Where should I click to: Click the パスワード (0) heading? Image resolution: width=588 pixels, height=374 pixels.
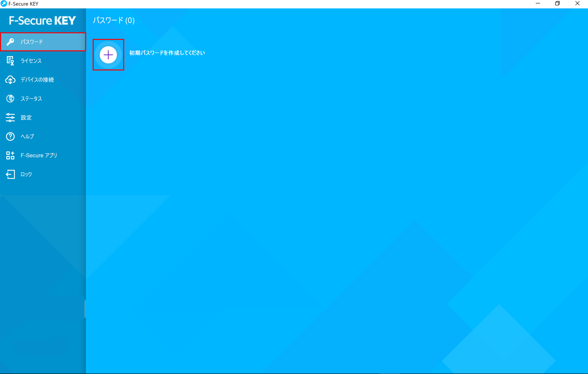[114, 20]
